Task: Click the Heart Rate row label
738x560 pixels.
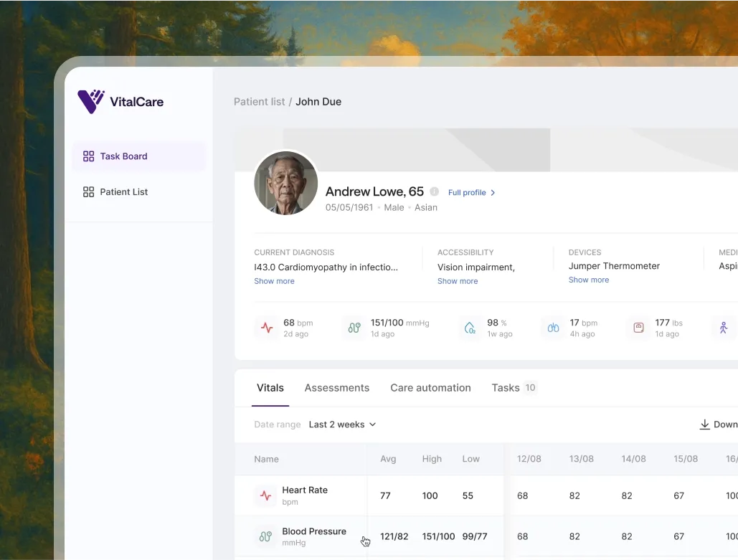Action: 305,490
